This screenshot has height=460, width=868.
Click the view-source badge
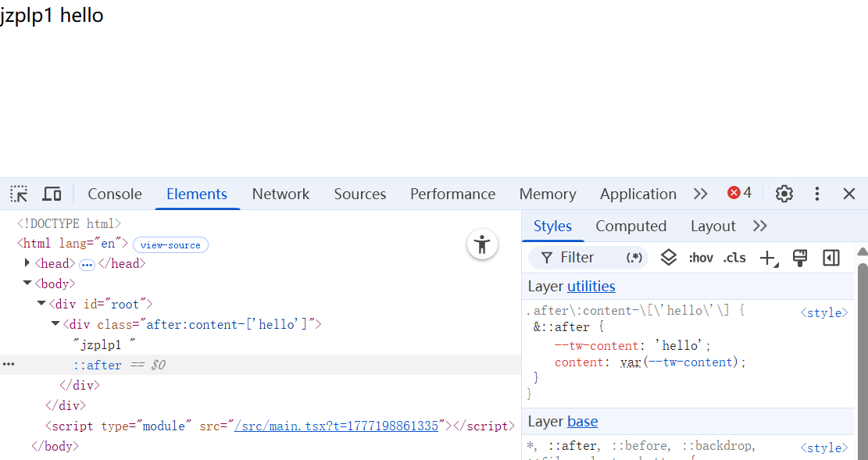pos(170,244)
